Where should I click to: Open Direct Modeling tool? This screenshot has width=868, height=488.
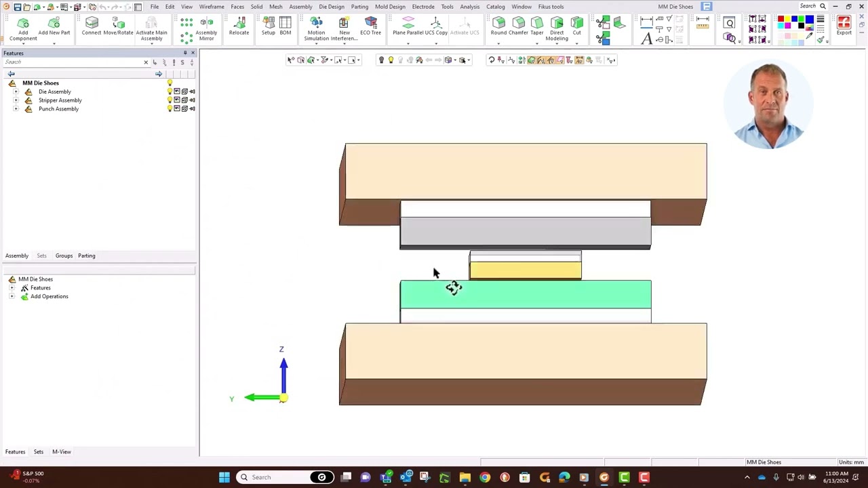[x=557, y=28]
